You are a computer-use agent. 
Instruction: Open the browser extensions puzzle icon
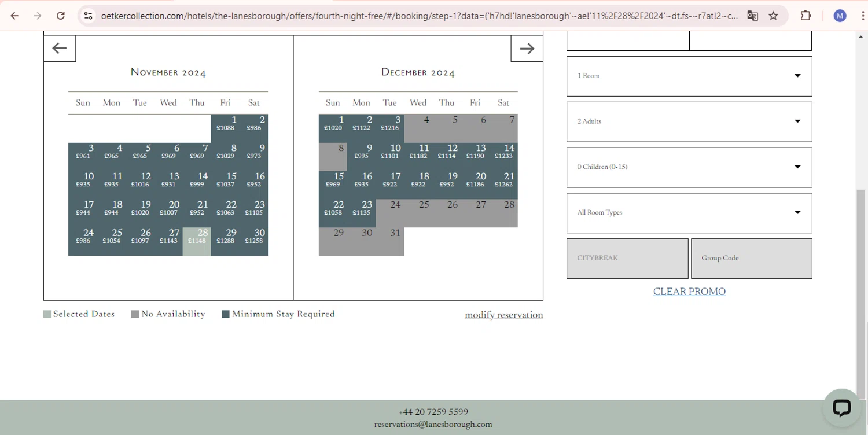point(806,16)
